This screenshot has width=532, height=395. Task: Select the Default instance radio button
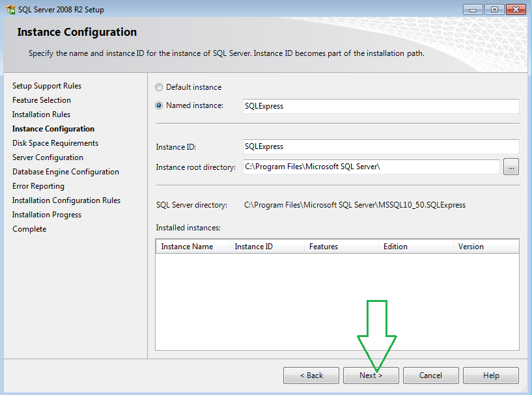tap(158, 87)
